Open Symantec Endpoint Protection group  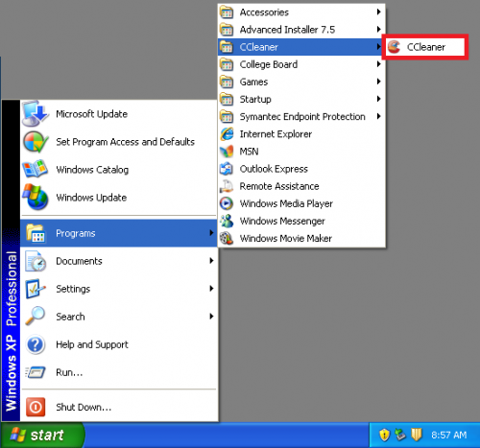click(x=301, y=116)
